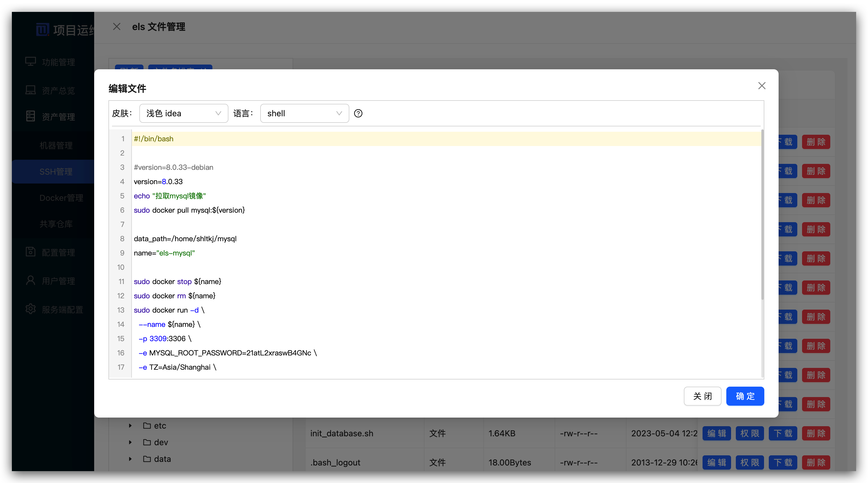Screen dimensions: 868x483
Task: Click the 关闭 button in dialog
Action: click(x=702, y=396)
